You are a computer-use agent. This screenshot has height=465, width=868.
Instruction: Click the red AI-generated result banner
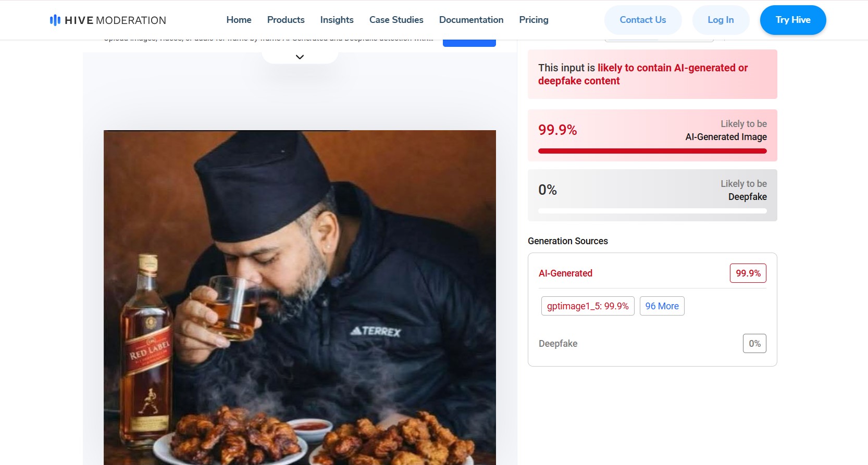click(x=652, y=74)
